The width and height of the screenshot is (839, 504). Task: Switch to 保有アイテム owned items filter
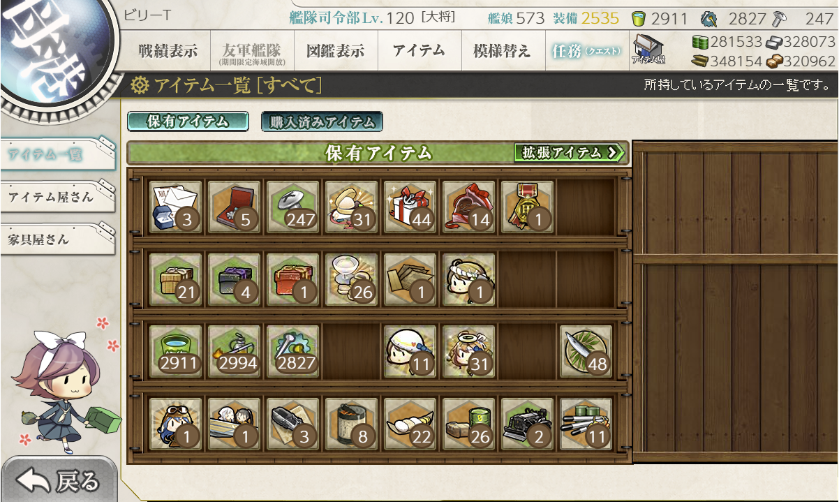[x=188, y=121]
